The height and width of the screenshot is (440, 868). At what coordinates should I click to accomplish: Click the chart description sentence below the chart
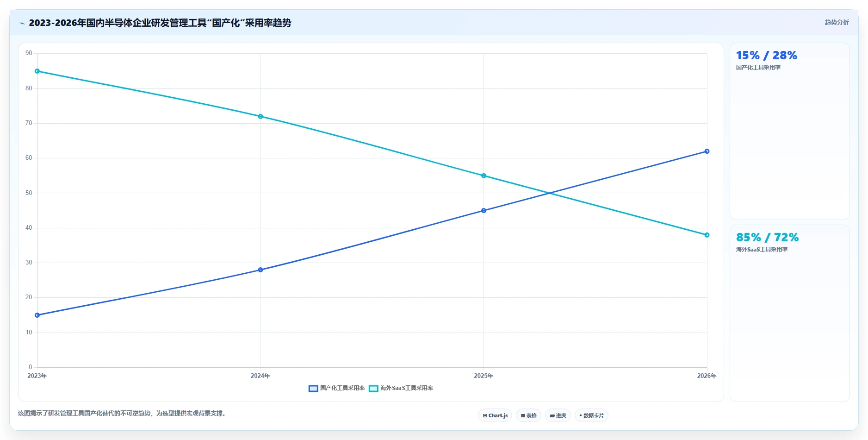(122, 413)
